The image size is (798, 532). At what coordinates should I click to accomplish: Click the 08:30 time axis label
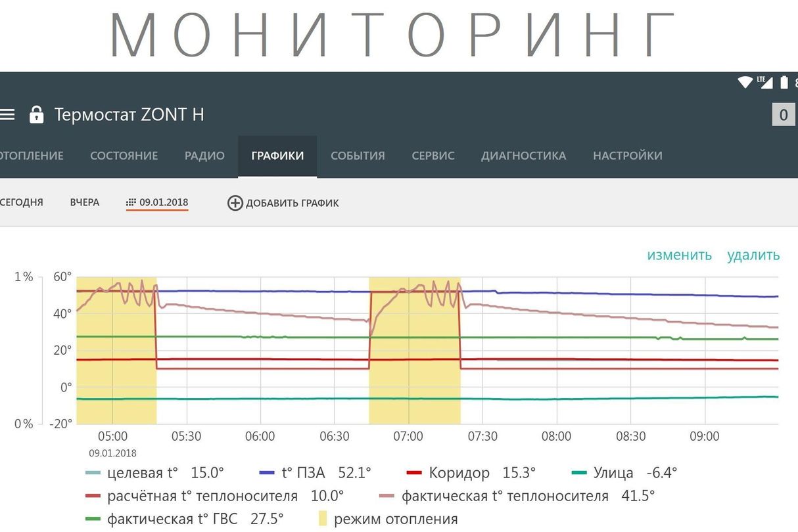click(x=631, y=437)
